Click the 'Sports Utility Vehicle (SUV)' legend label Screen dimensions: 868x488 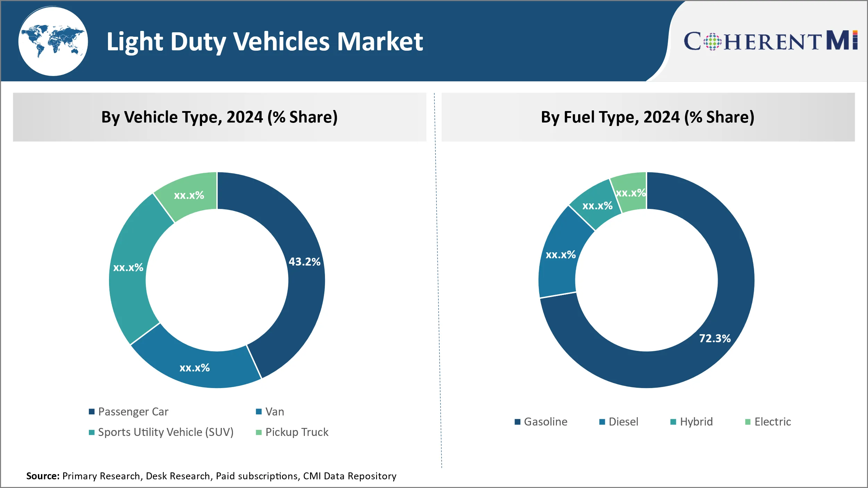click(x=166, y=432)
